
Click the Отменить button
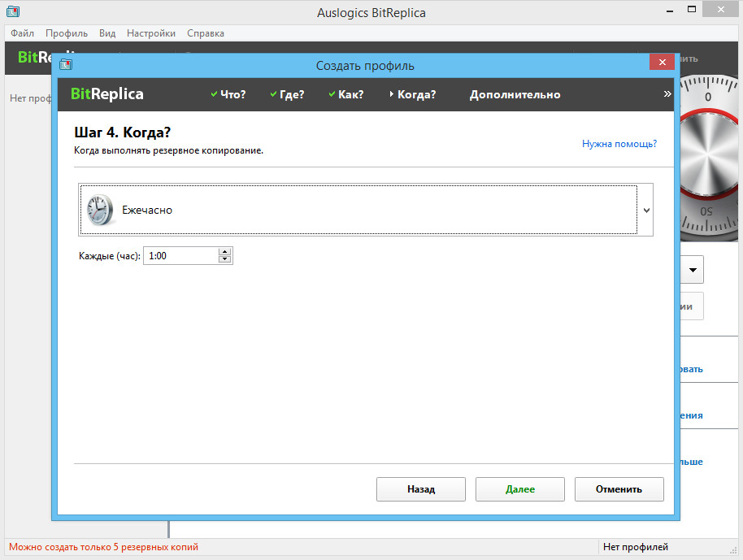(619, 489)
